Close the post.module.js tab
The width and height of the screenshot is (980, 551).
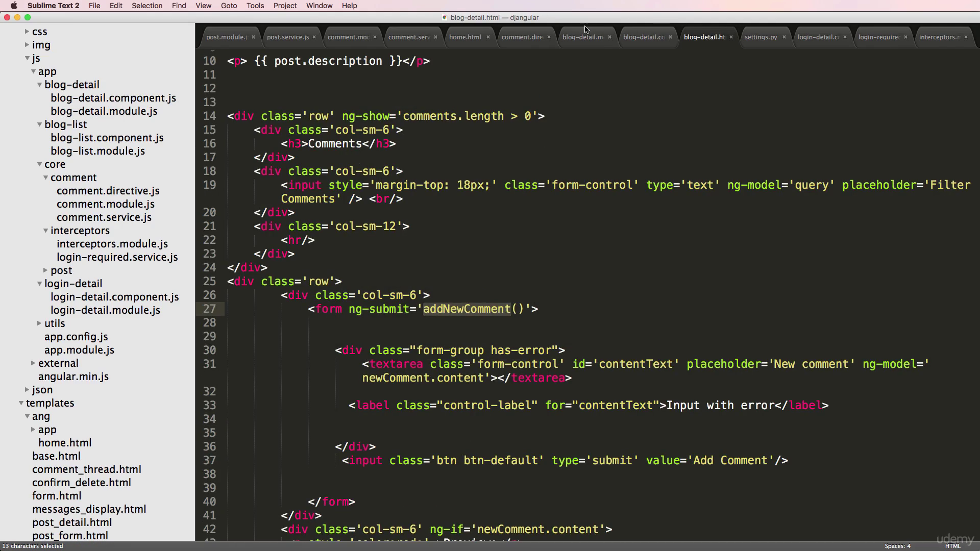(x=253, y=37)
